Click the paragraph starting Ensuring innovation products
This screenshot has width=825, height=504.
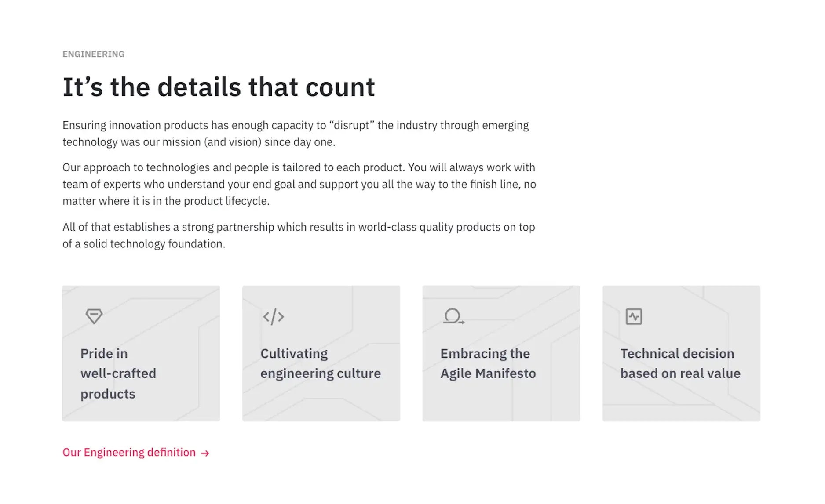296,134
